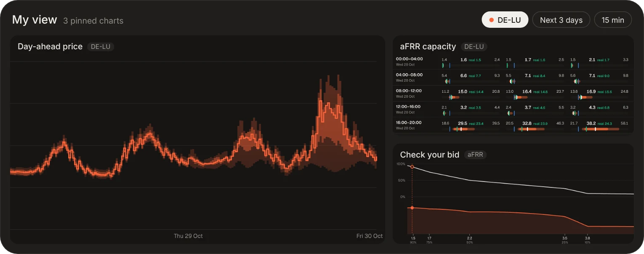Click the "real 3.5" value

(x=475, y=108)
